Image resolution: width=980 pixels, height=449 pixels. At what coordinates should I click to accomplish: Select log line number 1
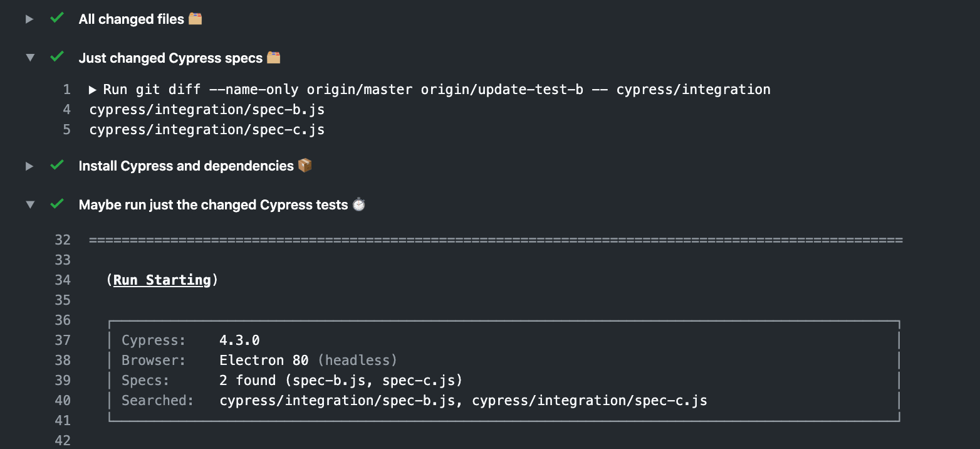(66, 90)
